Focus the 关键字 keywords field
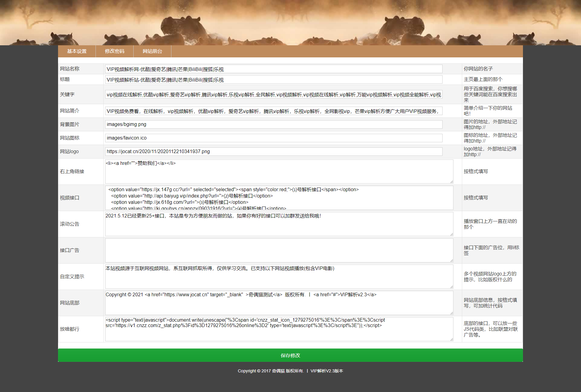581x392 pixels. pyautogui.click(x=274, y=95)
